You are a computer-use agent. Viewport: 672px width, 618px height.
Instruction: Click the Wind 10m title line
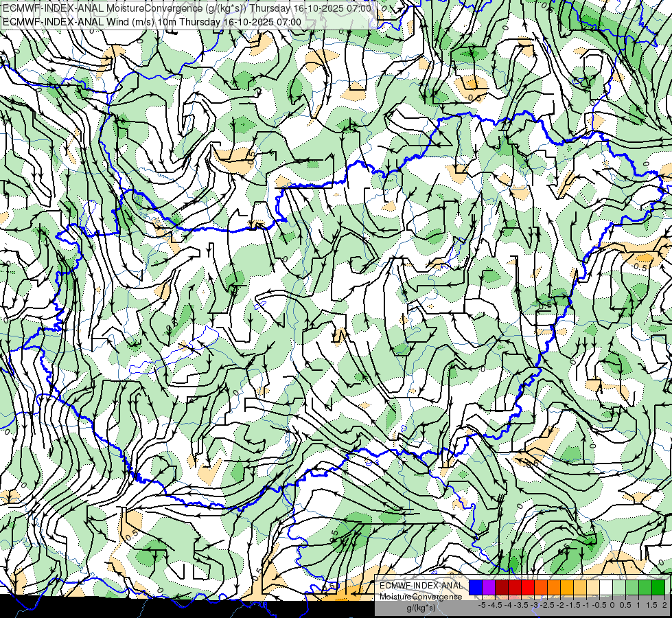point(152,22)
